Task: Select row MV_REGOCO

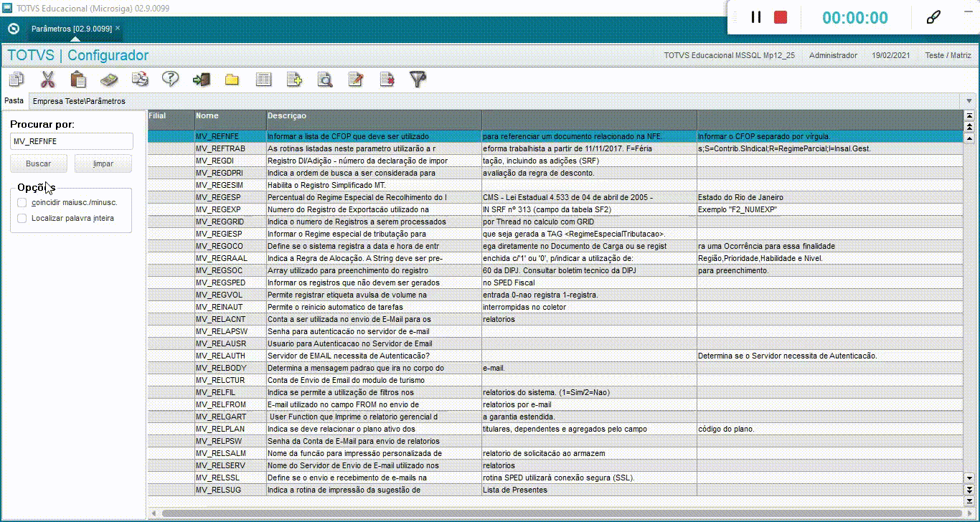Action: (x=555, y=246)
